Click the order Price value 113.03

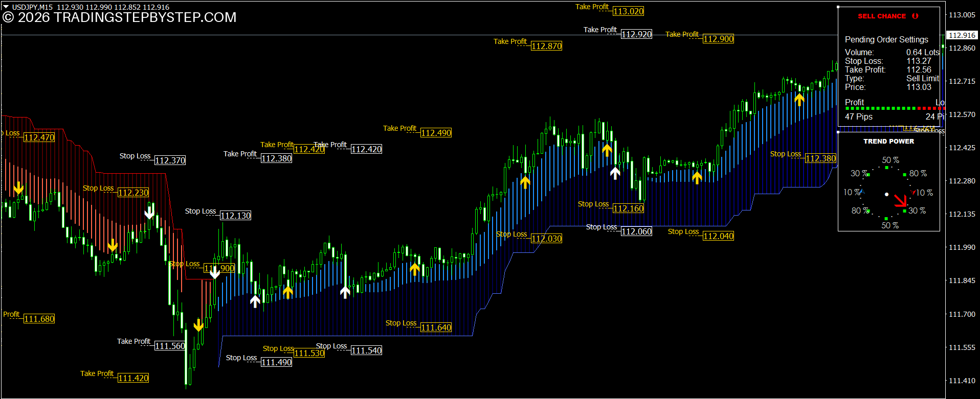919,87
